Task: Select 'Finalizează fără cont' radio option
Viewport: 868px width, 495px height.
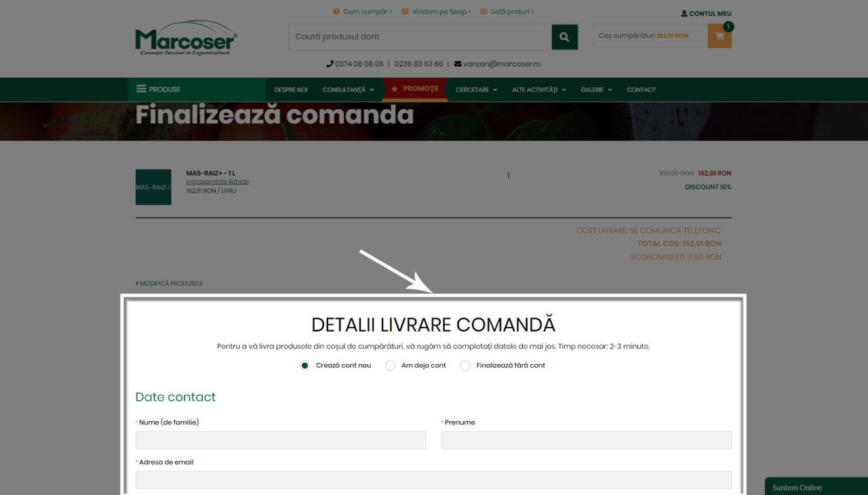Action: coord(465,365)
